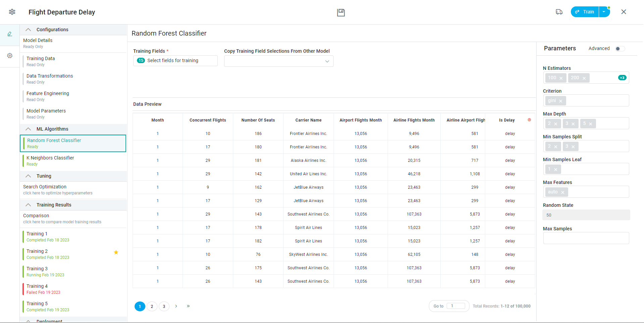Open the pipeline settings icon at top-left

[x=12, y=12]
